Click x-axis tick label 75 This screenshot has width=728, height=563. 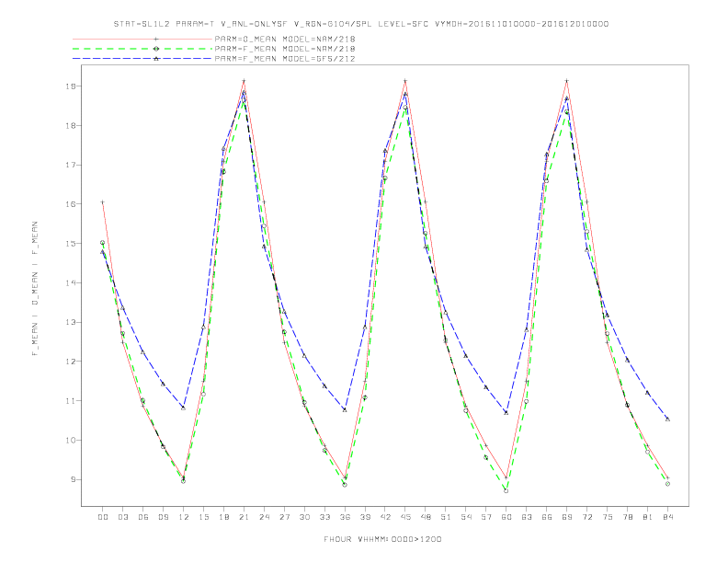coord(608,517)
